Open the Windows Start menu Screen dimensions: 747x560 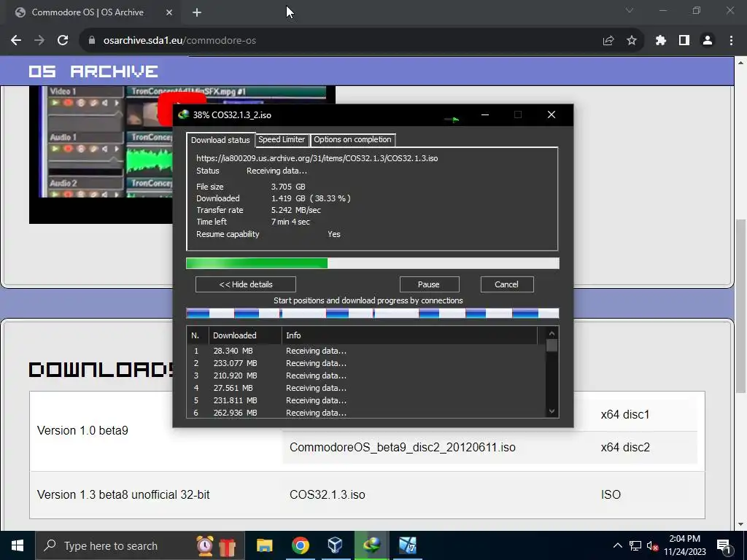18,545
